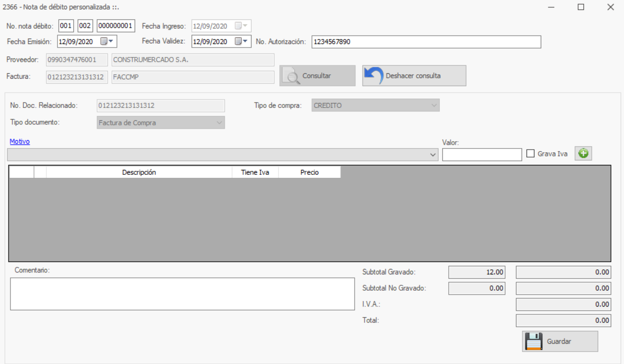Focus the No. Autorización field
Screen dimensions: 624x364
pyautogui.click(x=426, y=42)
